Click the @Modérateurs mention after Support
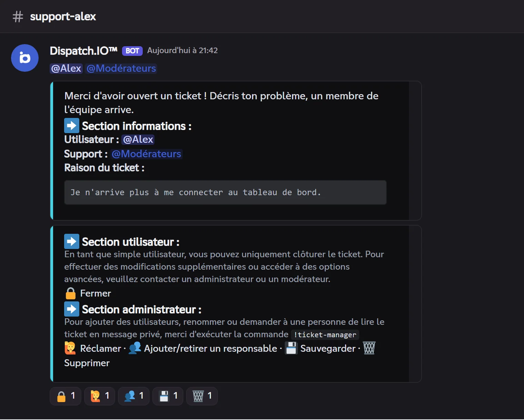This screenshot has width=524, height=420. (147, 154)
